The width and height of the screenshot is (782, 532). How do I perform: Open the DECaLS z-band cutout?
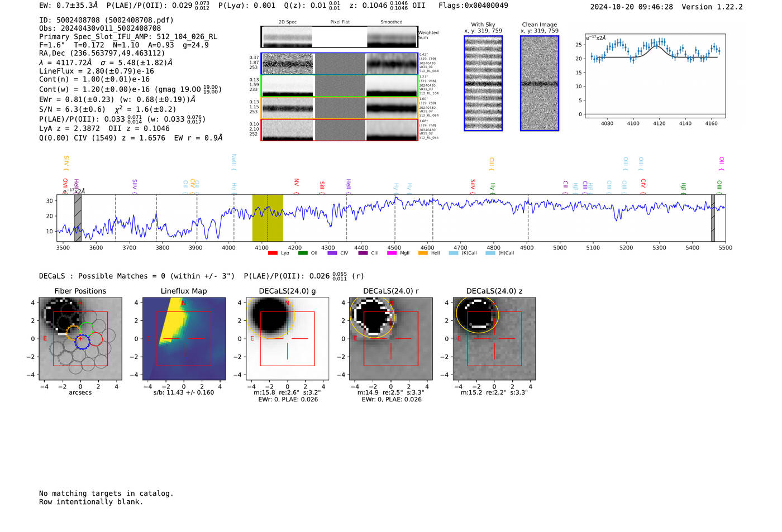point(494,338)
